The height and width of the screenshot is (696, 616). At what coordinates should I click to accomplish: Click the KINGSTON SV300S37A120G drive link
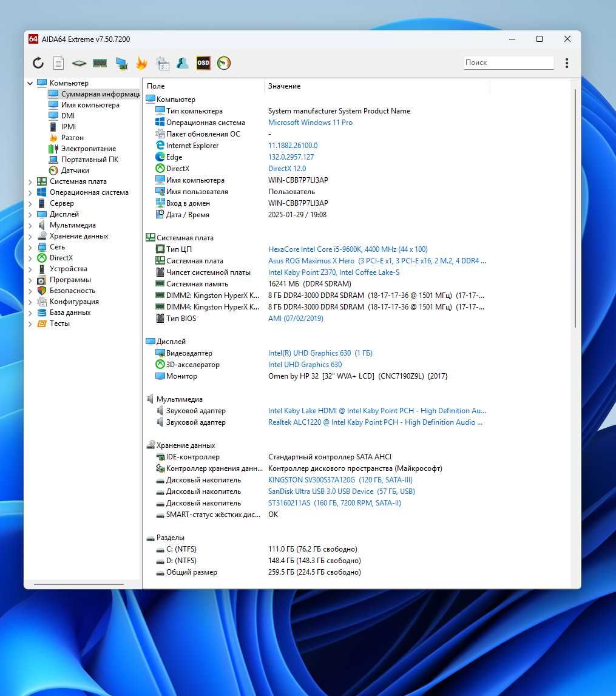click(x=340, y=480)
